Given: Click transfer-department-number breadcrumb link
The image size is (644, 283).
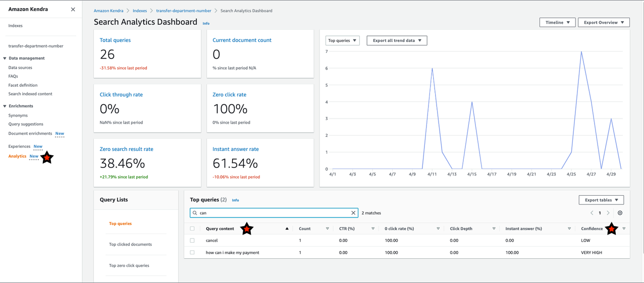Looking at the screenshot, I should 184,11.
